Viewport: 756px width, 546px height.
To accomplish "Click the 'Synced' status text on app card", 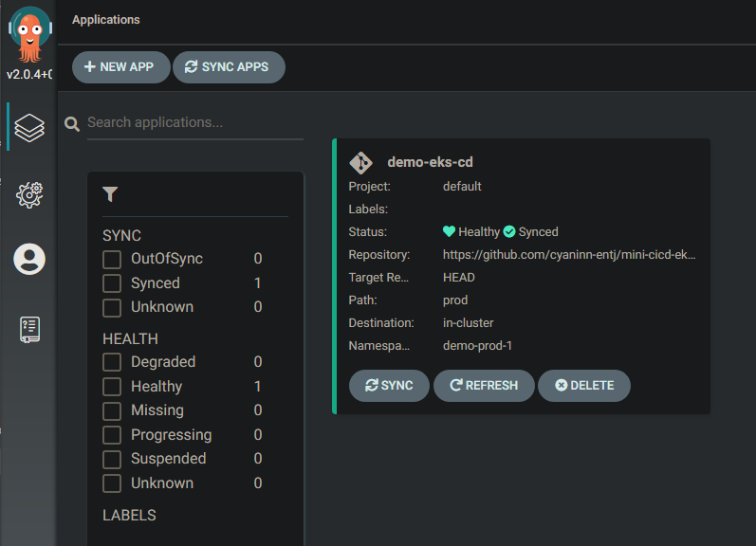I will [538, 232].
